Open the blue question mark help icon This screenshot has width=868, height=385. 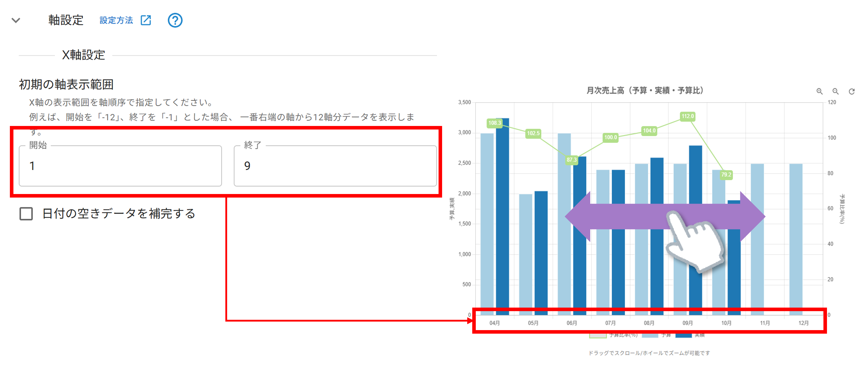point(175,20)
